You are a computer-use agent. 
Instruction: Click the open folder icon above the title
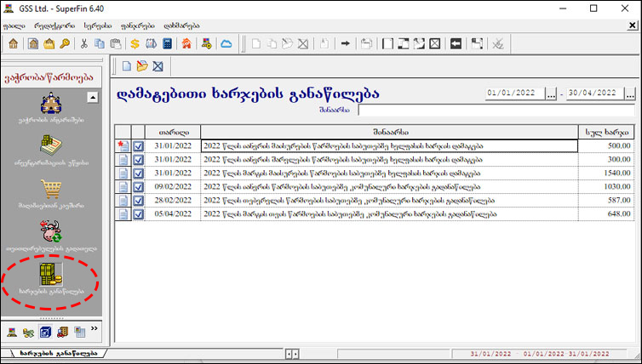[142, 65]
